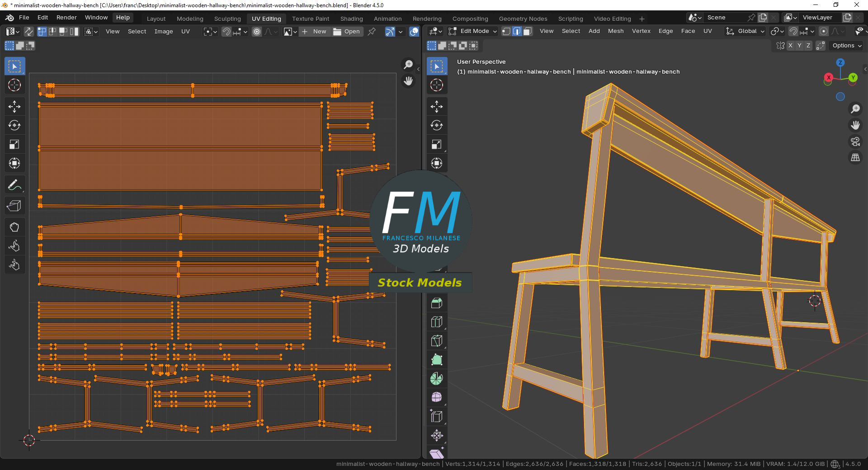Toggle snapping in UV editor header
Screen dimensions: 868x470
(226, 32)
